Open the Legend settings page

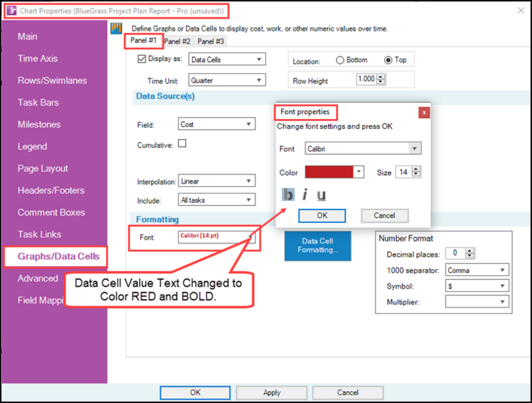click(x=32, y=146)
